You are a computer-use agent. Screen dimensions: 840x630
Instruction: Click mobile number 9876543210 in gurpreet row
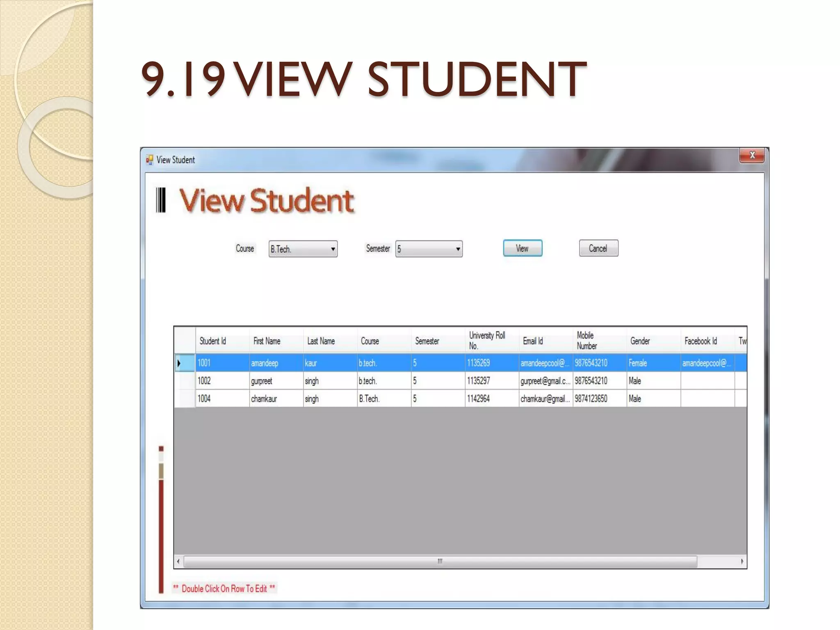[x=600, y=381]
